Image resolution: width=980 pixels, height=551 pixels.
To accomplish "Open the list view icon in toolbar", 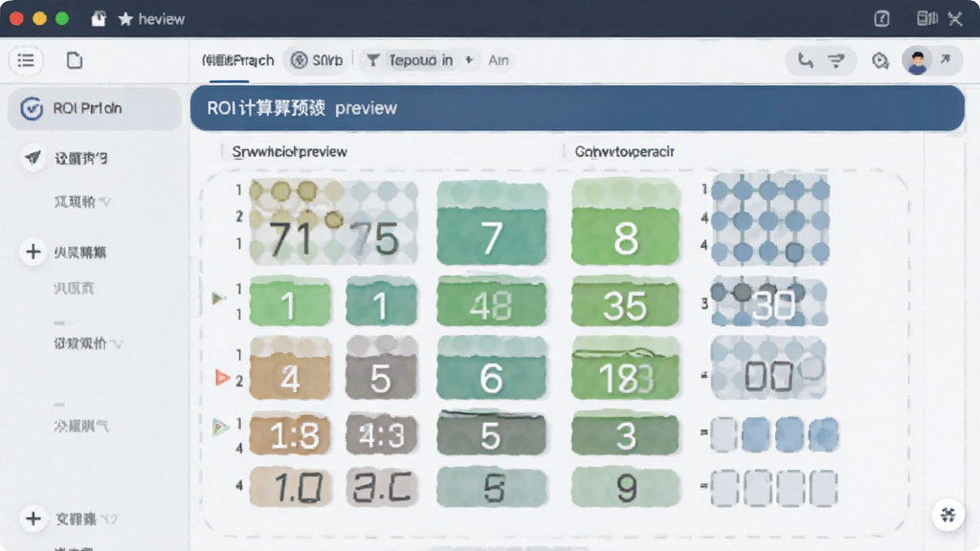I will coord(26,60).
